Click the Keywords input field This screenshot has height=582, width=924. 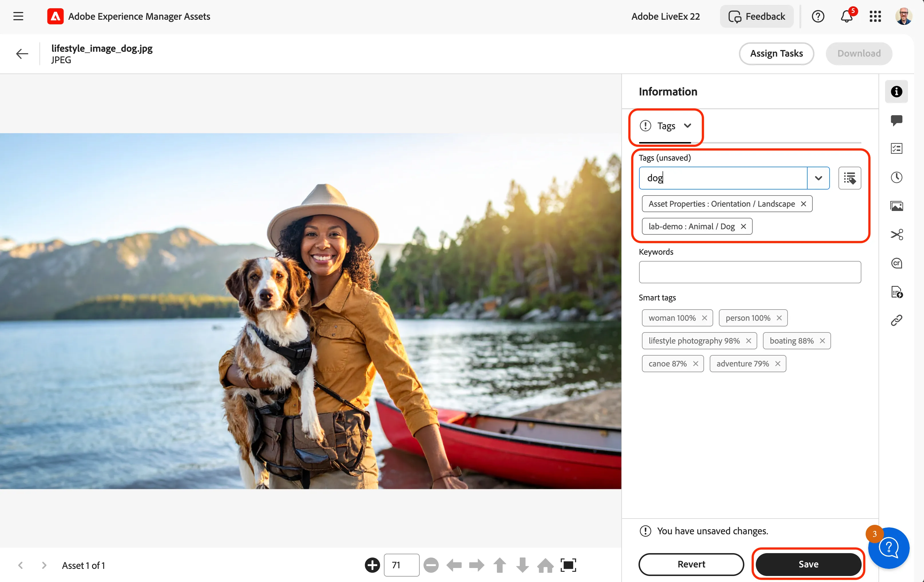click(750, 273)
